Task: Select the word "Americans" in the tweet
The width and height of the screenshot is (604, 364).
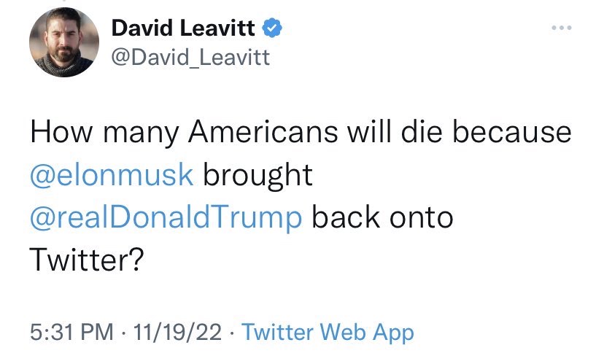Action: [263, 132]
